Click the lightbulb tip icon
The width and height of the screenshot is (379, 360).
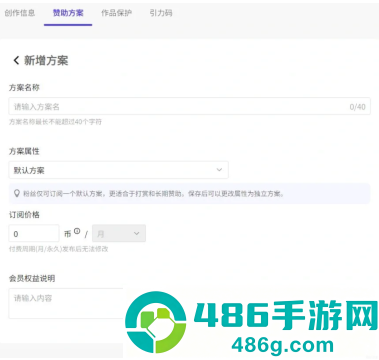[x=17, y=193]
